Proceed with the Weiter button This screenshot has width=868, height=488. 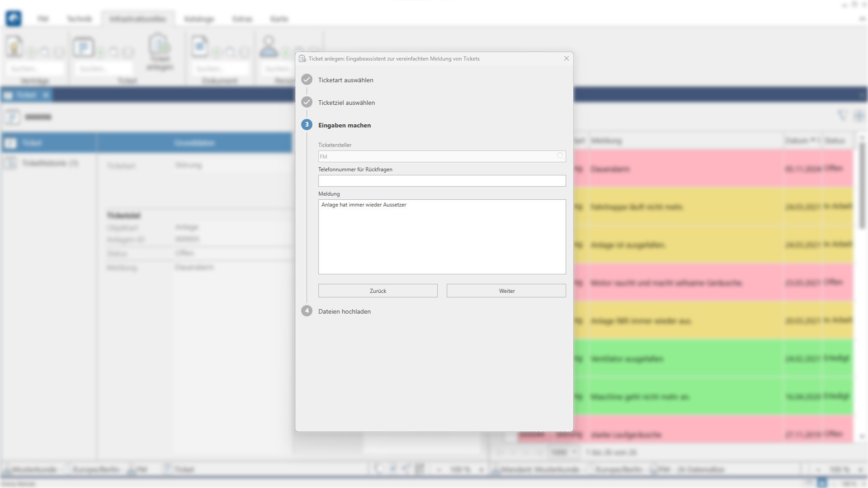506,291
